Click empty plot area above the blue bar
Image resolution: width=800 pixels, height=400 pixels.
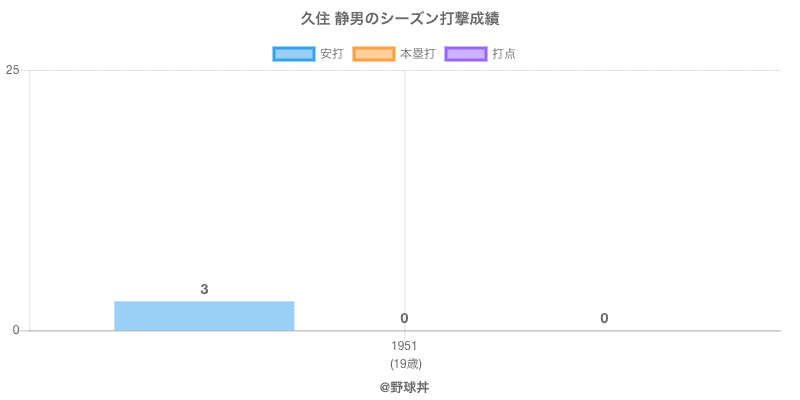pos(204,180)
